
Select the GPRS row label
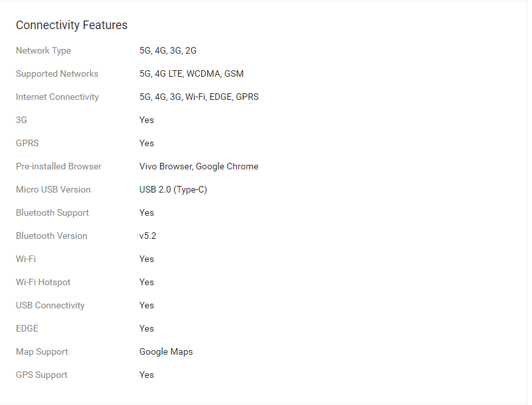point(27,143)
